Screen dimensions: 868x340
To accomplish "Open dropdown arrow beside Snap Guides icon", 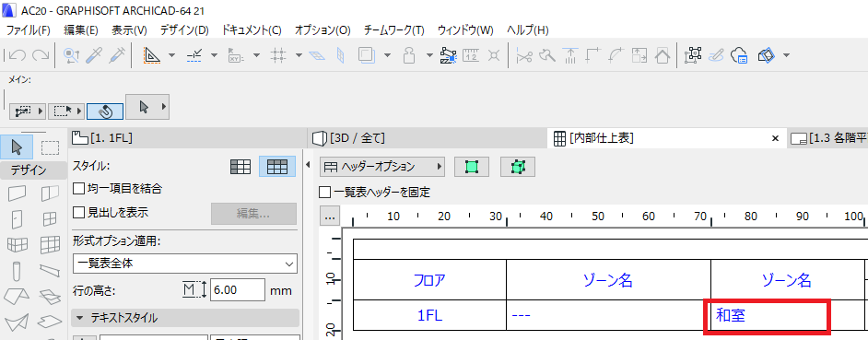I will pos(215,54).
